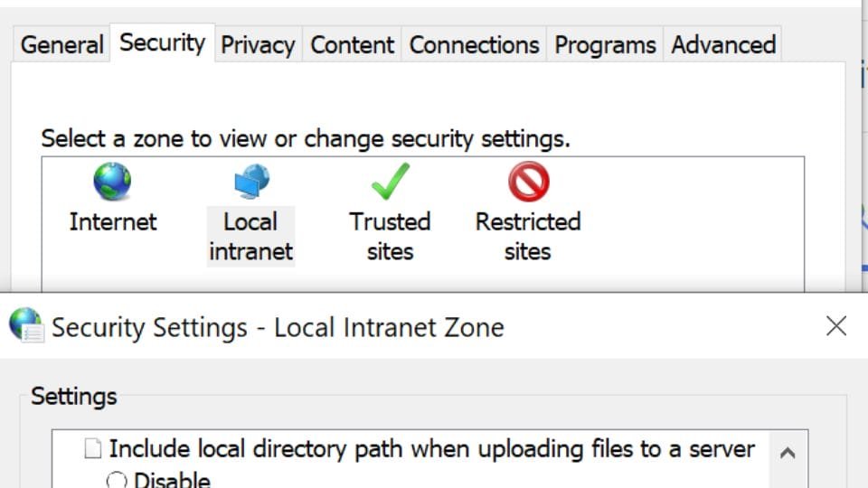
Task: Click the Restricted sites label text
Action: point(528,237)
